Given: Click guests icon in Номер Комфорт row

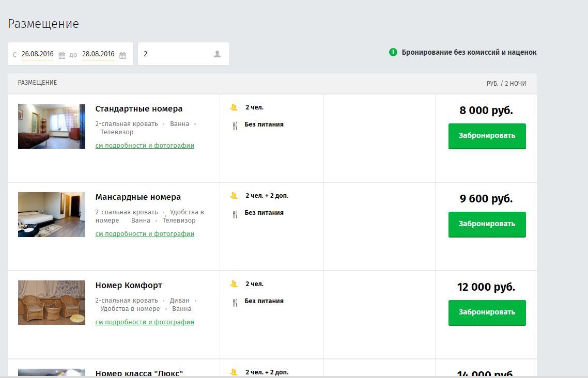Looking at the screenshot, I should (234, 284).
